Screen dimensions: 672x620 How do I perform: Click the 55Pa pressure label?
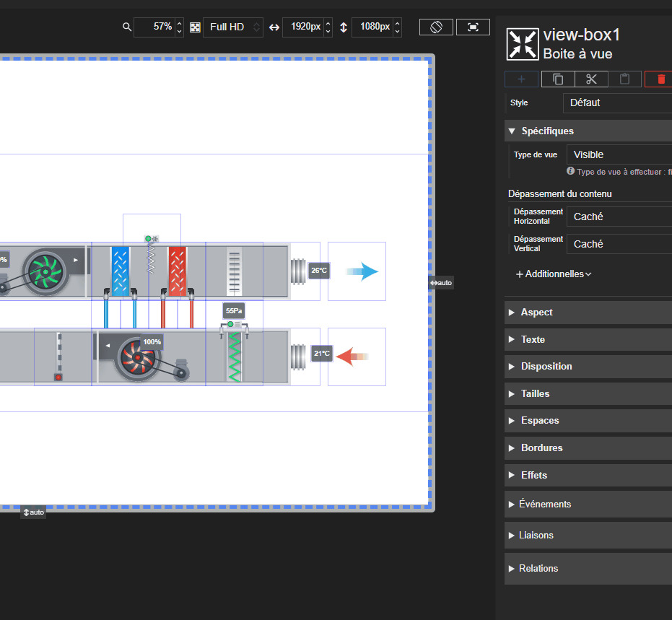click(234, 311)
